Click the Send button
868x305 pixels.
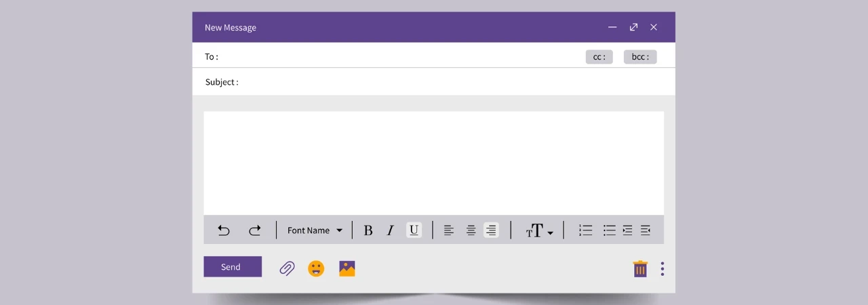click(233, 266)
